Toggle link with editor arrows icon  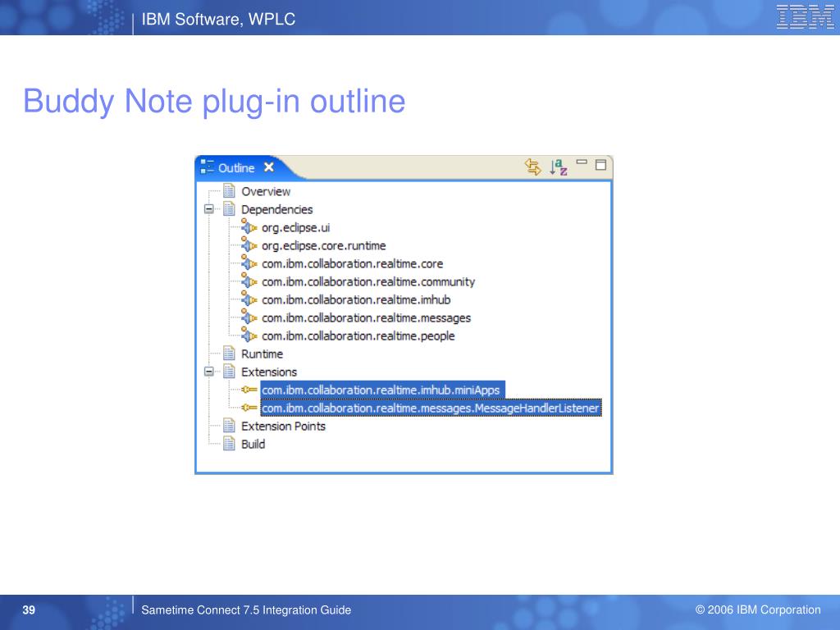pos(532,167)
